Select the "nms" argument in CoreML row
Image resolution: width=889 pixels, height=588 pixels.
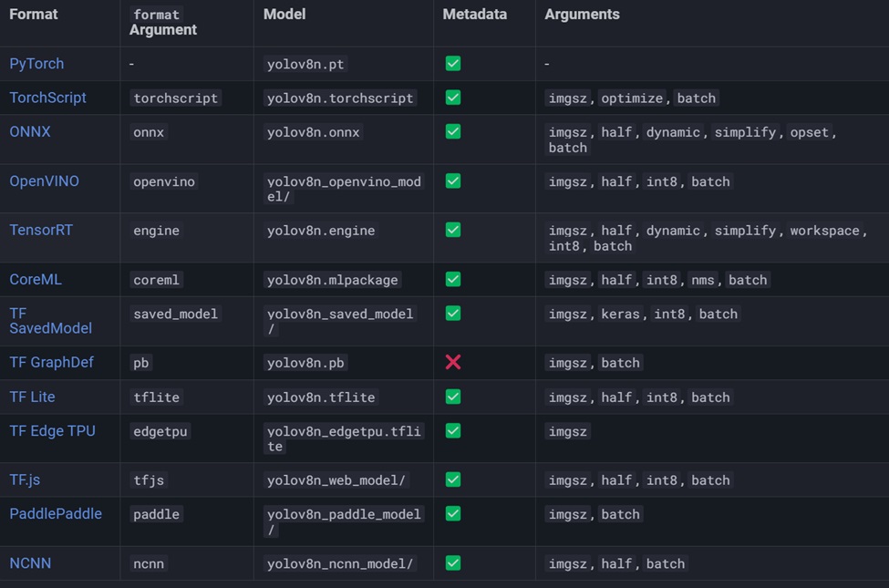[x=702, y=280]
